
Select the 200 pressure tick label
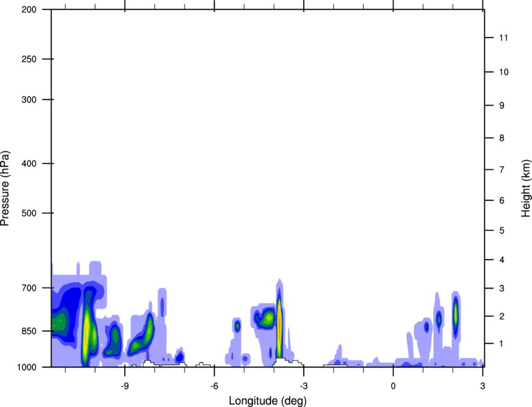[29, 9]
